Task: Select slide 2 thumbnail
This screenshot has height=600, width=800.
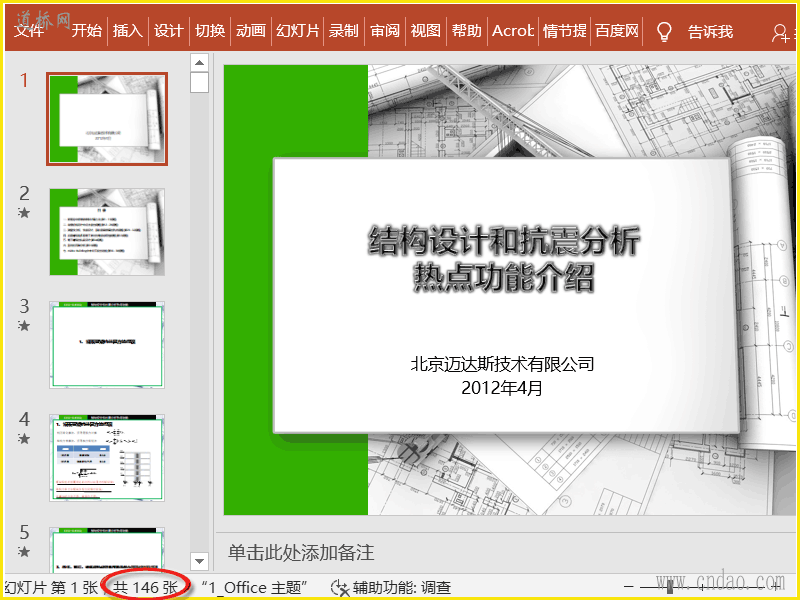Action: point(107,232)
